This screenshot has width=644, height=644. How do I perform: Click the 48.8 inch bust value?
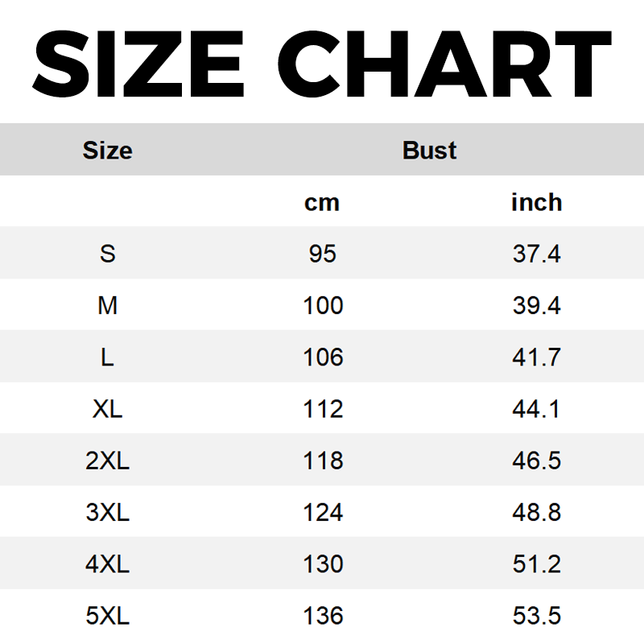click(536, 512)
